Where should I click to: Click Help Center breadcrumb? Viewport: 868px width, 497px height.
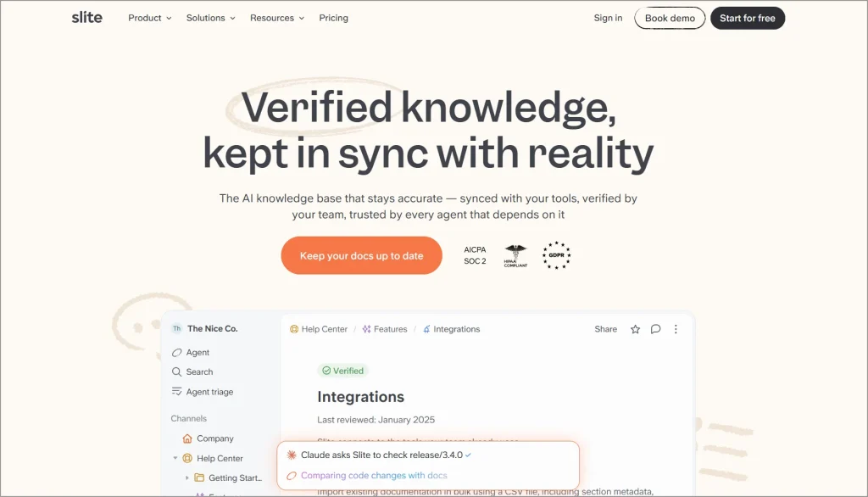point(319,329)
